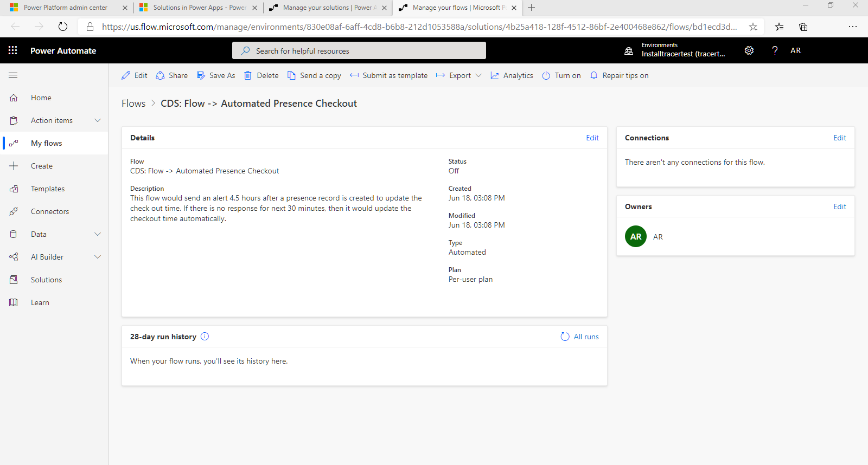Image resolution: width=868 pixels, height=465 pixels.
Task: Close the Manage your flows tab
Action: (x=514, y=8)
